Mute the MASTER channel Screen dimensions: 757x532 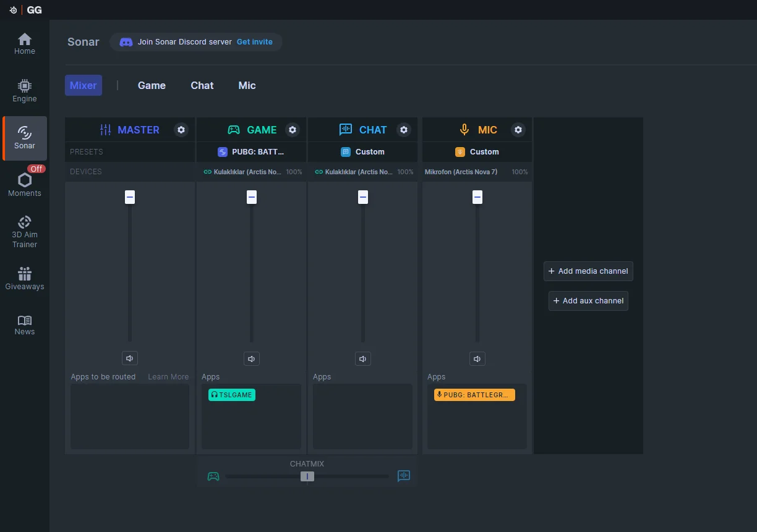click(130, 358)
